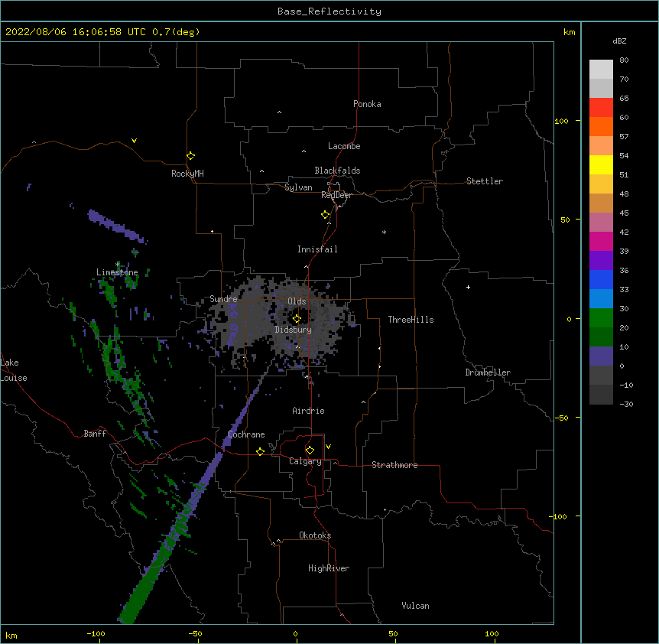Click the Sundre town label
Image resolution: width=659 pixels, height=644 pixels.
click(x=223, y=299)
